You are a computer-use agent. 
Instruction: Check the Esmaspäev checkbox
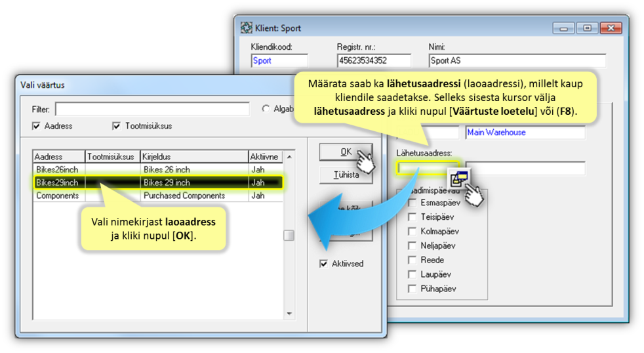412,203
